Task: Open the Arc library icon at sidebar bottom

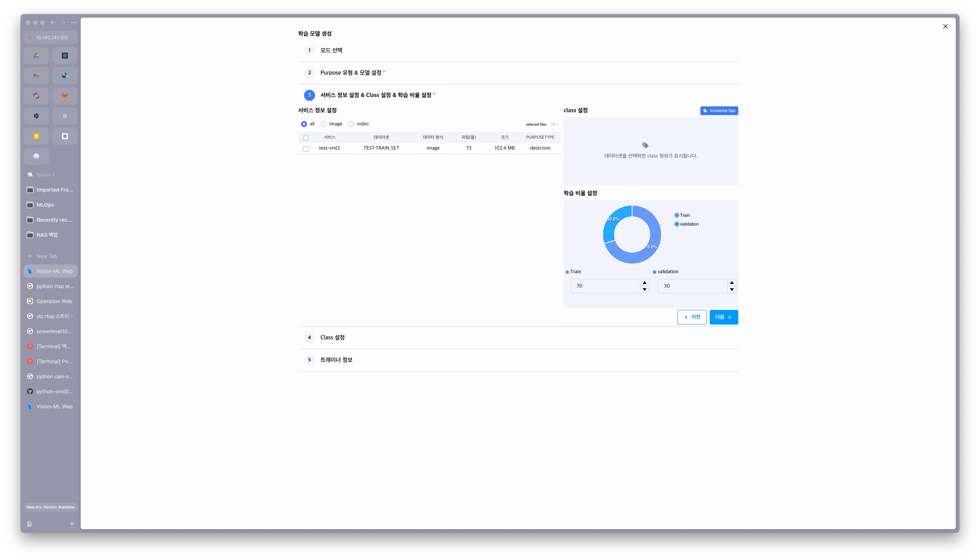Action: tap(29, 524)
